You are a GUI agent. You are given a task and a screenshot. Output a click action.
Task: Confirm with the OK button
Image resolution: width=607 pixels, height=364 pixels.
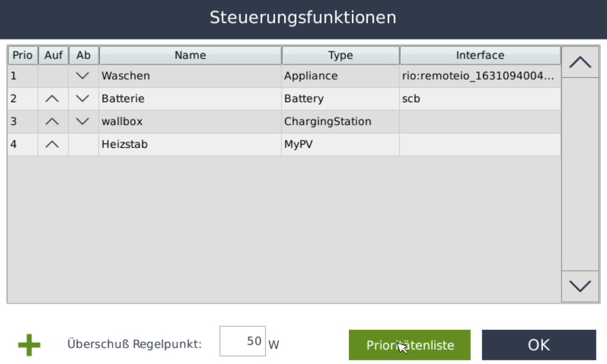click(538, 345)
